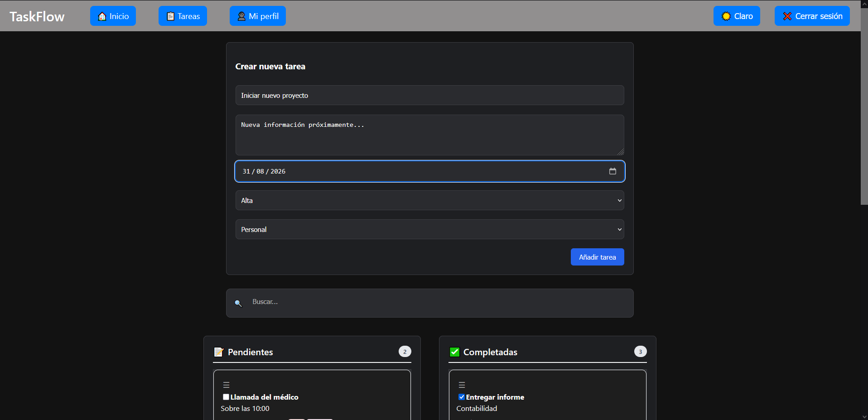
Task: Check the Llamada del médico checkbox
Action: [x=226, y=397]
